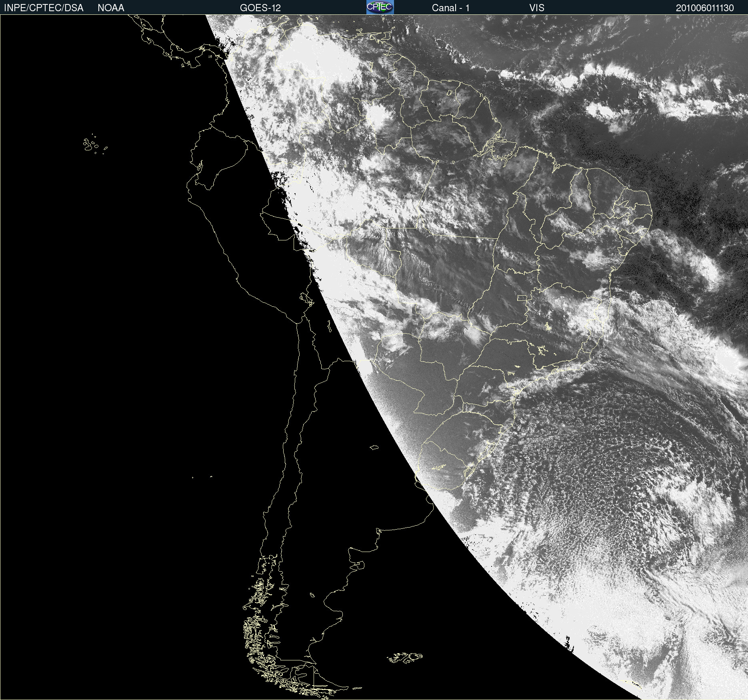
Task: Click the 201006011130 timestamp
Action: (x=705, y=8)
